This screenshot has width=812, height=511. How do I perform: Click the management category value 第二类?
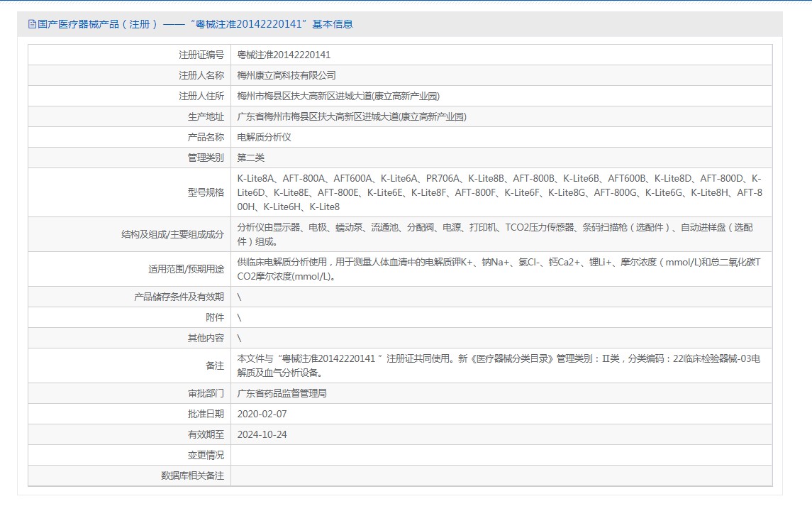coord(250,158)
